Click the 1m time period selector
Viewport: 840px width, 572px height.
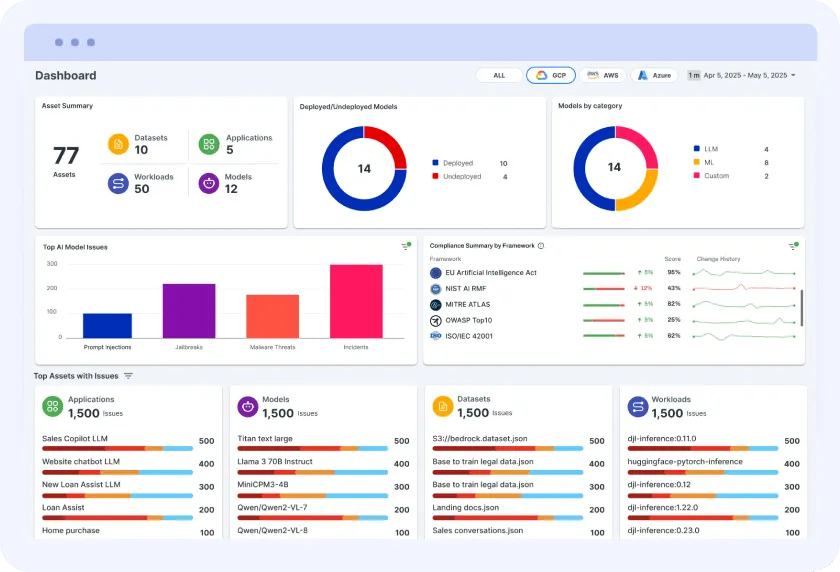[x=693, y=75]
